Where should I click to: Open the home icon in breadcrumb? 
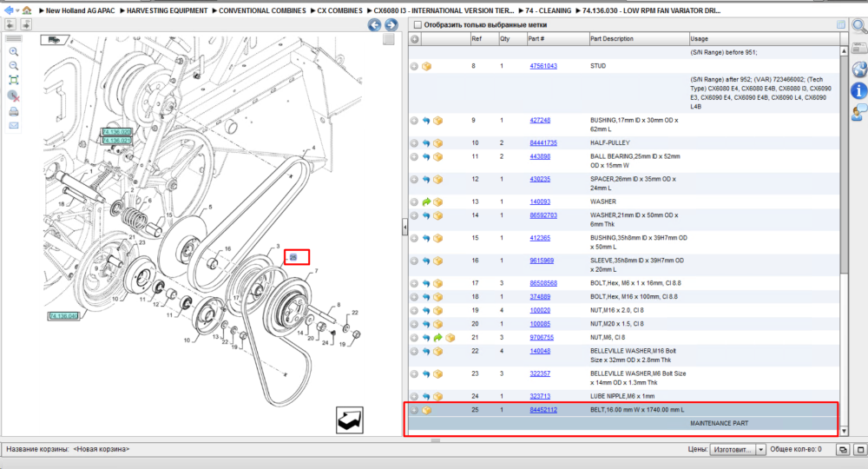pos(27,10)
